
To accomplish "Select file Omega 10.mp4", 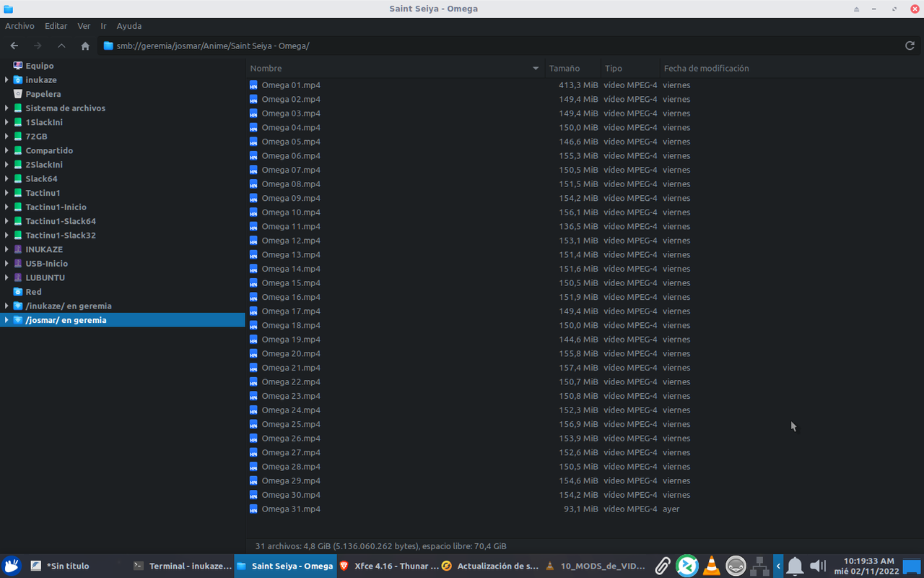I will click(x=291, y=212).
